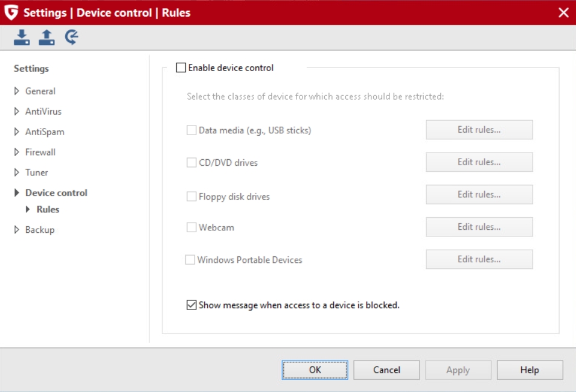
Task: Enable device control checkbox
Action: pos(181,68)
